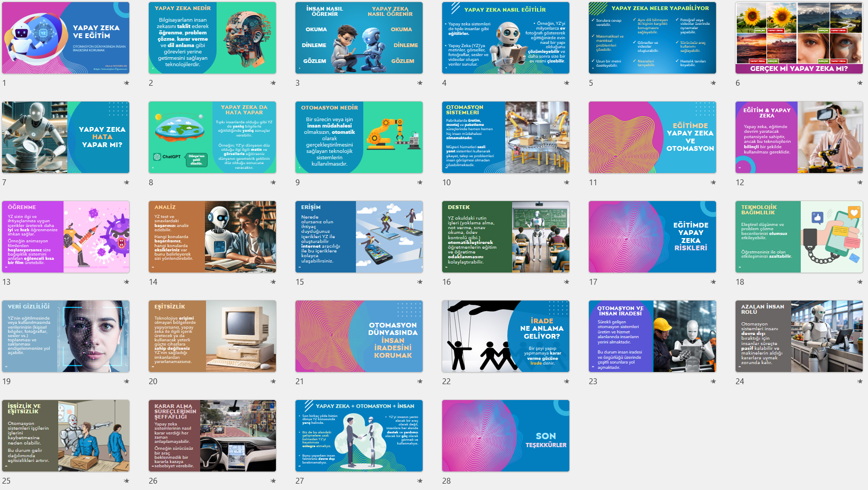The height and width of the screenshot is (490, 868).
Task: Select the 'Karar Alma Süreçlerinin Şeffaflığı' slide
Action: [212, 436]
